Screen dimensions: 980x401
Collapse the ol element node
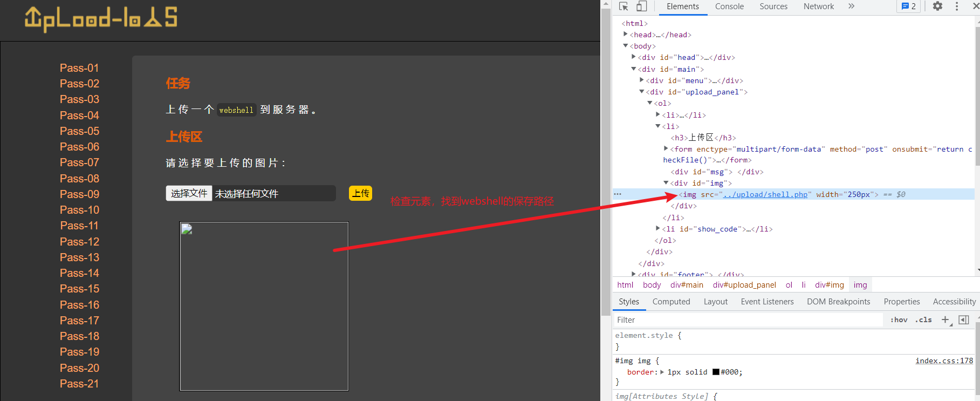click(x=650, y=103)
